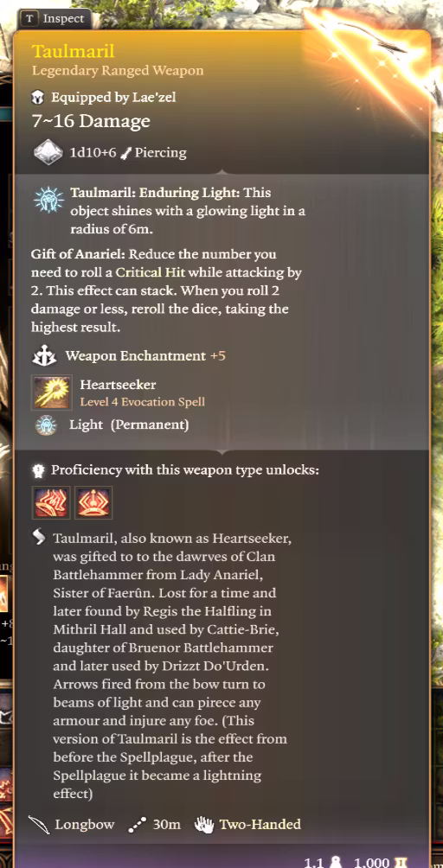Click the Taulmaril item title
Screen dimensions: 443x868
pos(73,52)
